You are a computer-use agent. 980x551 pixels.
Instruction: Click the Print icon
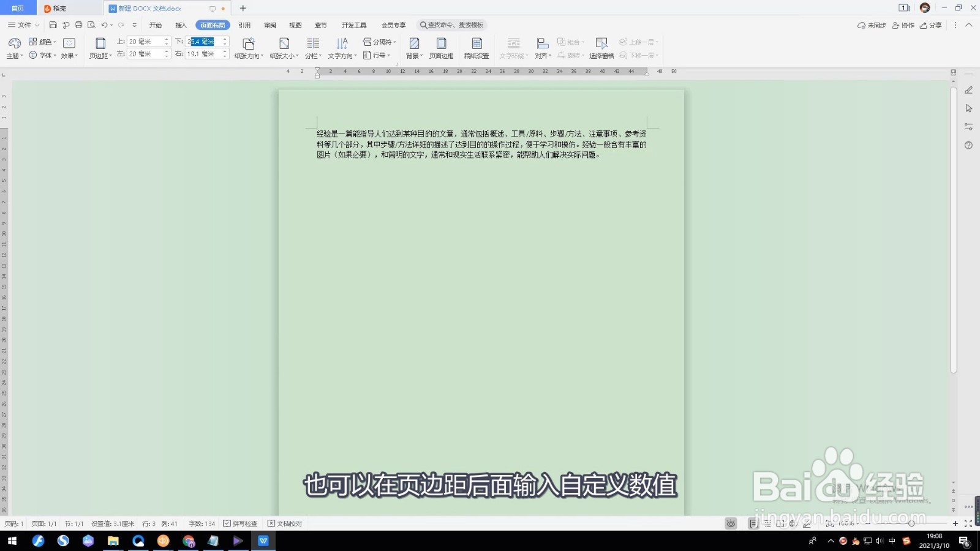78,25
